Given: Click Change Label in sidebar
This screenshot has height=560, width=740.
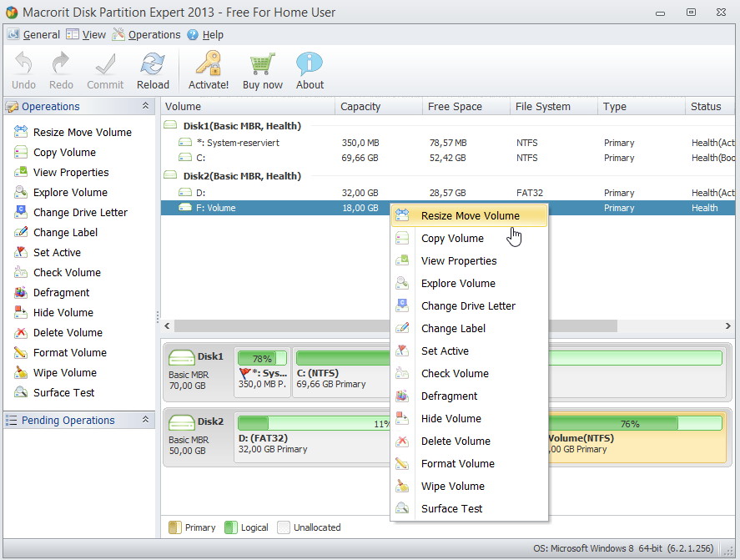Looking at the screenshot, I should coord(56,232).
